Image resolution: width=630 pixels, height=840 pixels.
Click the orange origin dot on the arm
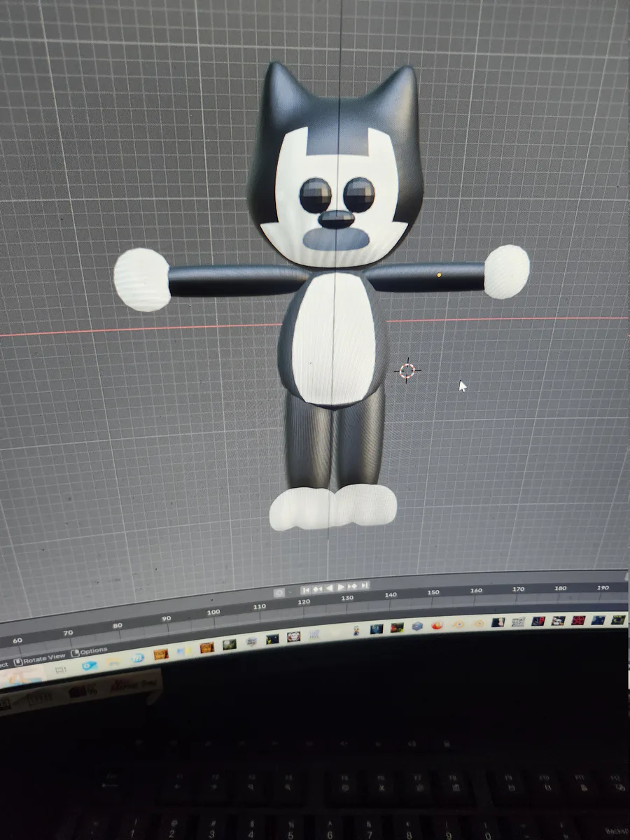coord(439,275)
